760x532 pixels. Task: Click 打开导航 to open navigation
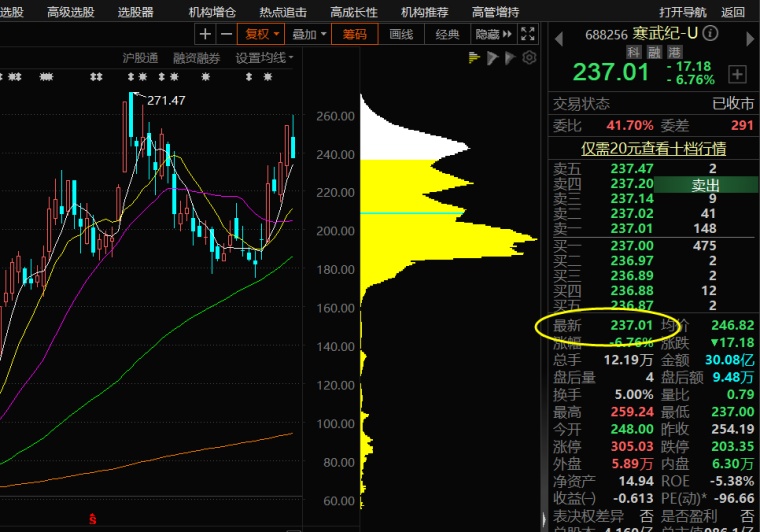point(683,12)
